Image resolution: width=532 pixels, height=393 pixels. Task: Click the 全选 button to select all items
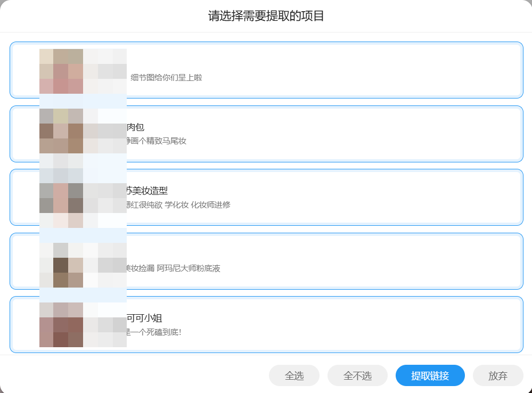click(x=294, y=375)
